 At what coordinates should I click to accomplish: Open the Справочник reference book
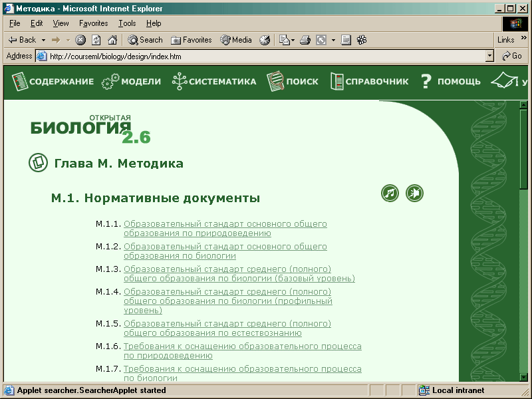click(369, 82)
